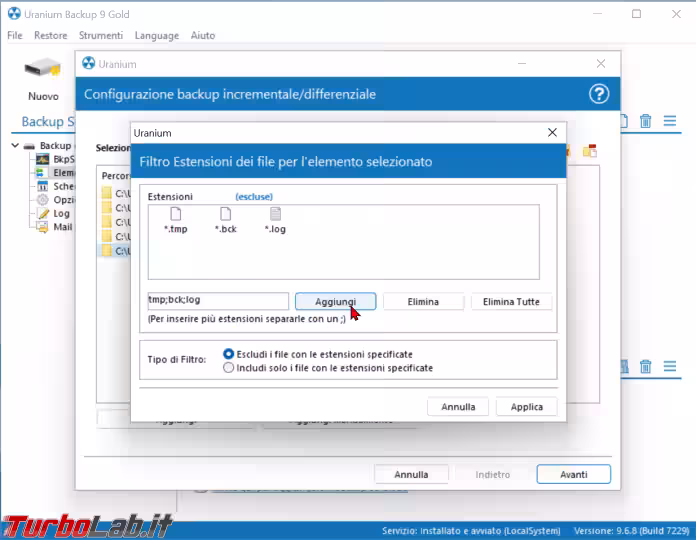Click the Elimina button
696x540 pixels.
423,302
